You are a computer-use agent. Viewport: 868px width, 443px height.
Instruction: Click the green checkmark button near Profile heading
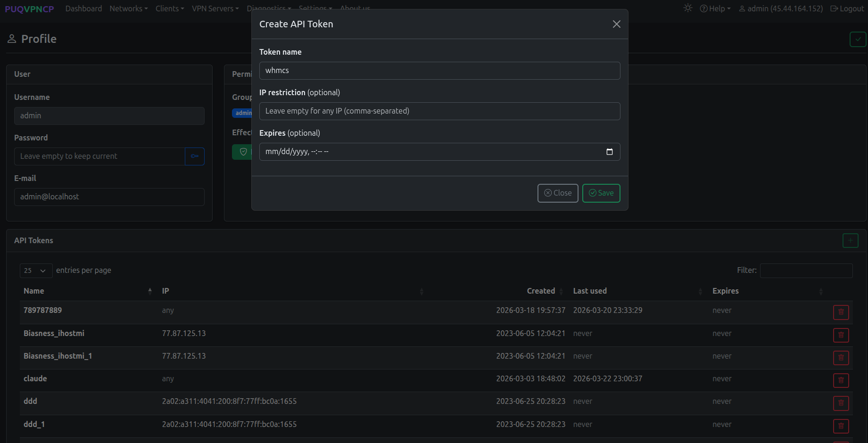[858, 40]
